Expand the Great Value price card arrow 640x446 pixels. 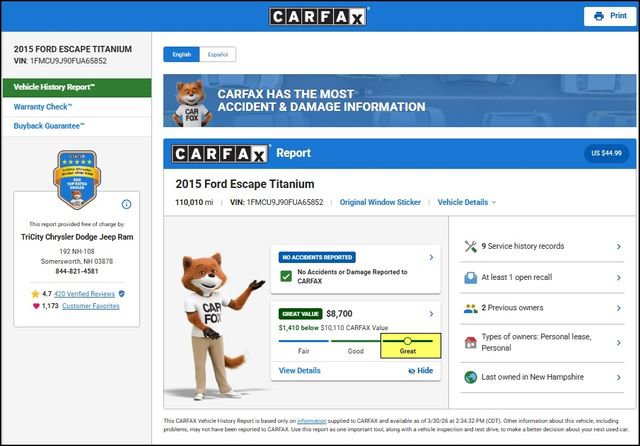431,313
